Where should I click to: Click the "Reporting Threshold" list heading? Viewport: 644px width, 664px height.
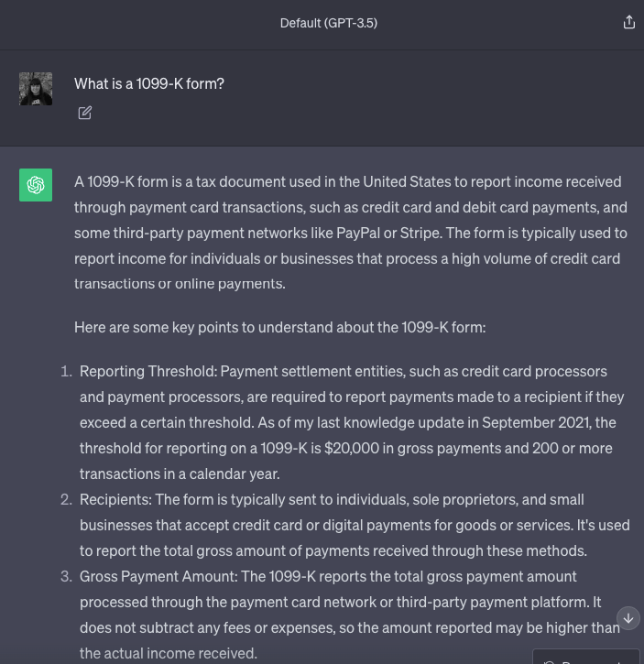click(x=147, y=372)
